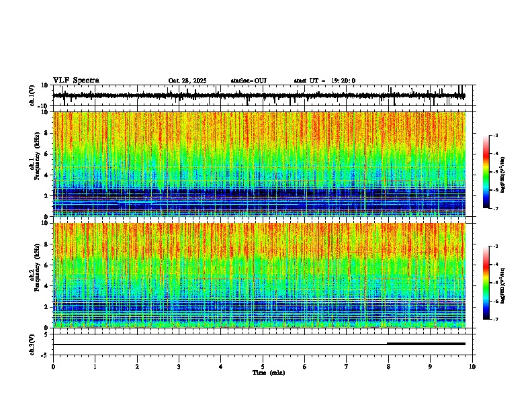The height and width of the screenshot is (411, 532).
Task: Click time axis tick label "2"
Action: pyautogui.click(x=137, y=367)
